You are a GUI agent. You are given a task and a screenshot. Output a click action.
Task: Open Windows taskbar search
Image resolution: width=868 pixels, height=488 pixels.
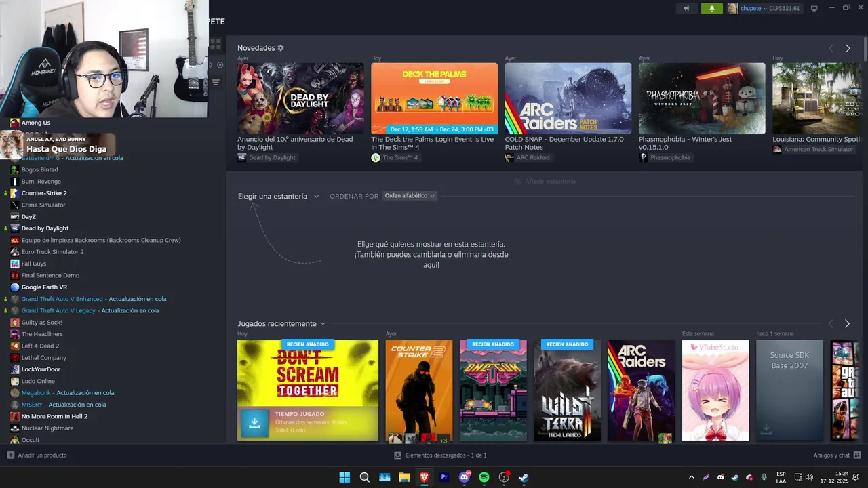pyautogui.click(x=364, y=477)
